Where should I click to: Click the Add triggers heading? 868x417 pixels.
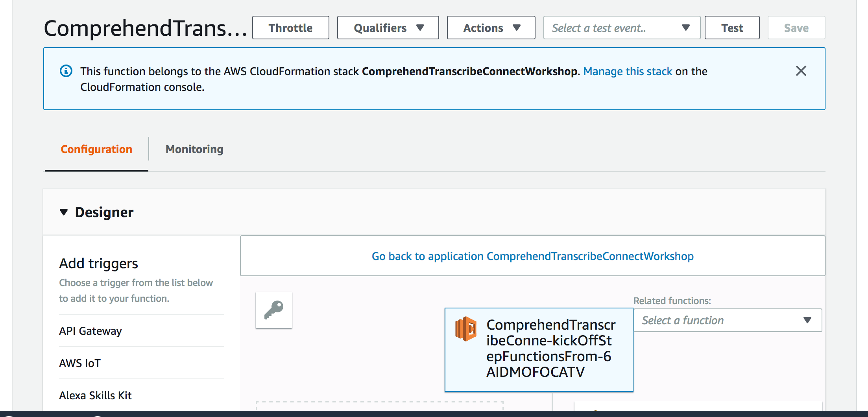click(x=98, y=263)
